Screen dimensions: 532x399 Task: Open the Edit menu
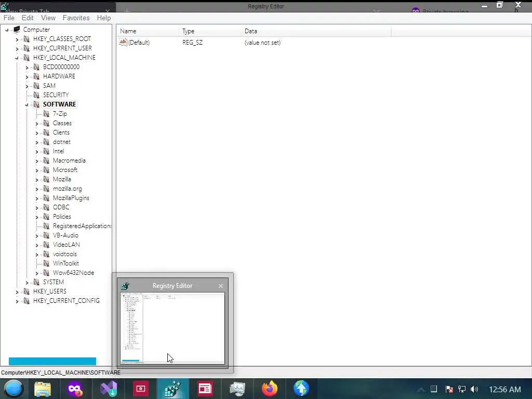(x=28, y=18)
